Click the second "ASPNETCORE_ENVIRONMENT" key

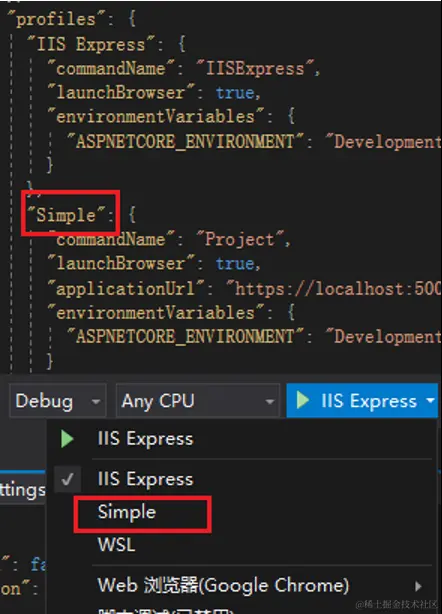(185, 337)
